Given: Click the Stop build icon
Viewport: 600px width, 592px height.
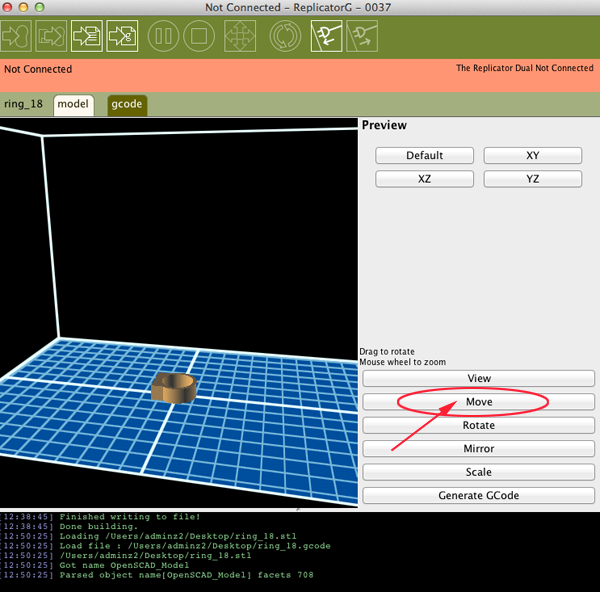Looking at the screenshot, I should pos(199,36).
